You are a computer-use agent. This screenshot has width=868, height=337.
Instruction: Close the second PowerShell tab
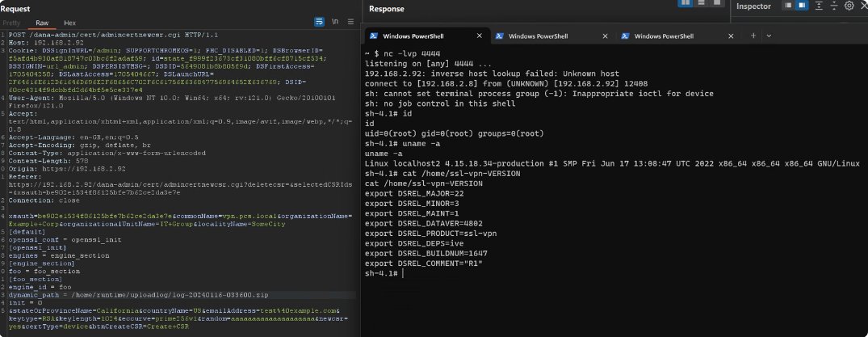click(x=605, y=36)
